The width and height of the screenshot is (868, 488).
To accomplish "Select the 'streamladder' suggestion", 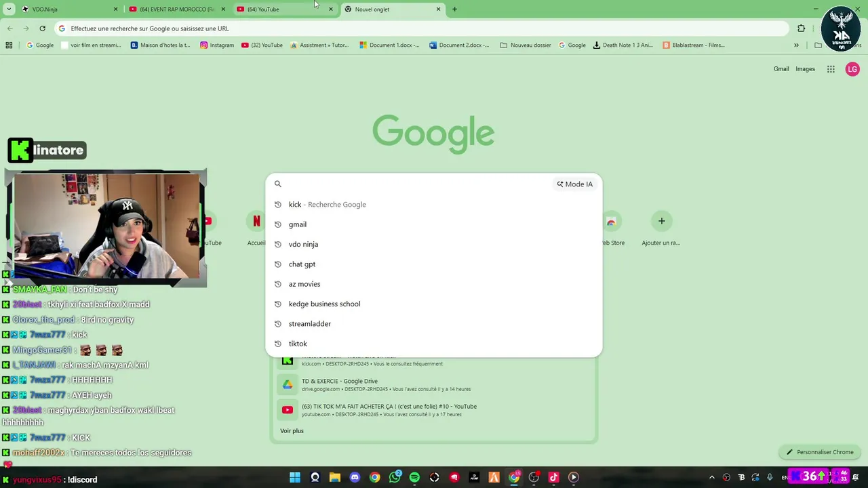I will pyautogui.click(x=434, y=324).
